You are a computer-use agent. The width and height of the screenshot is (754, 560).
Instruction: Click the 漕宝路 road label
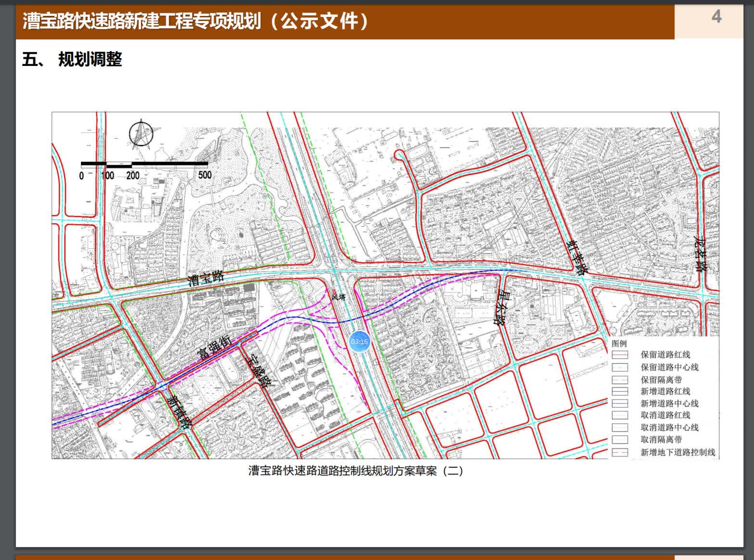[206, 278]
